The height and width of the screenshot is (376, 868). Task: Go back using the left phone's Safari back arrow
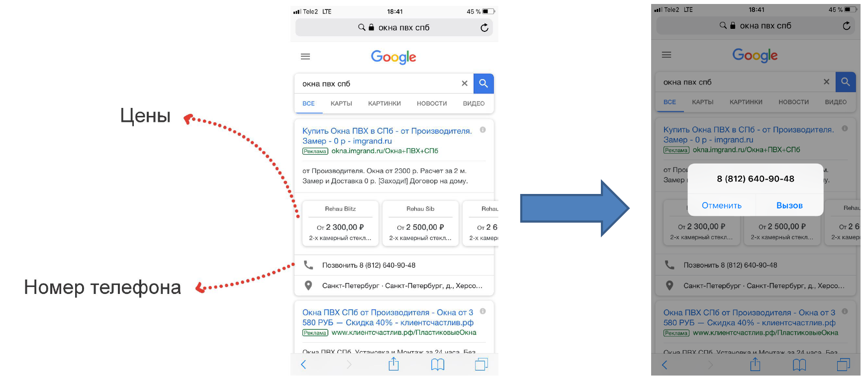coord(303,365)
